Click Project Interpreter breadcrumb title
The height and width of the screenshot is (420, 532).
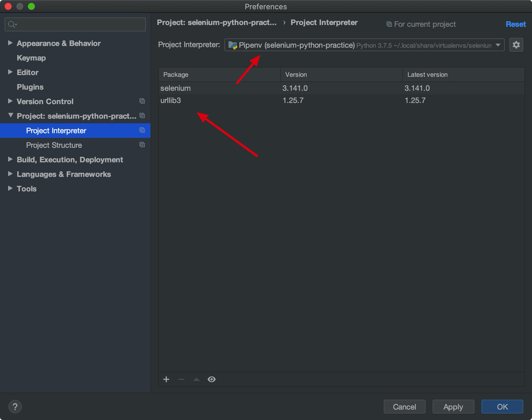324,23
